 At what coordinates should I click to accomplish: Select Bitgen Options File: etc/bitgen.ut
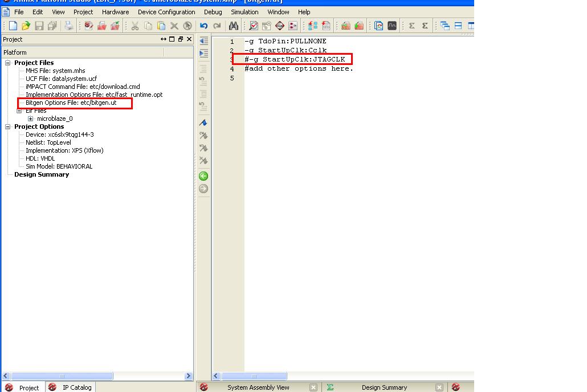(71, 103)
